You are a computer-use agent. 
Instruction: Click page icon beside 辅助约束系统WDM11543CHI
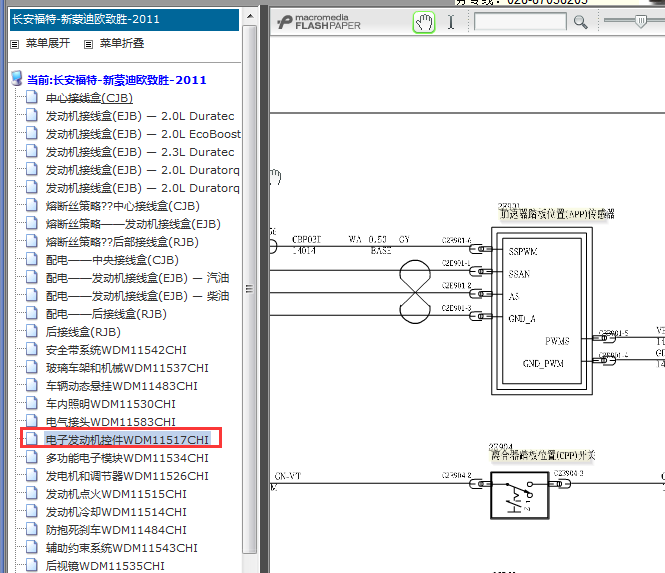tap(32, 547)
